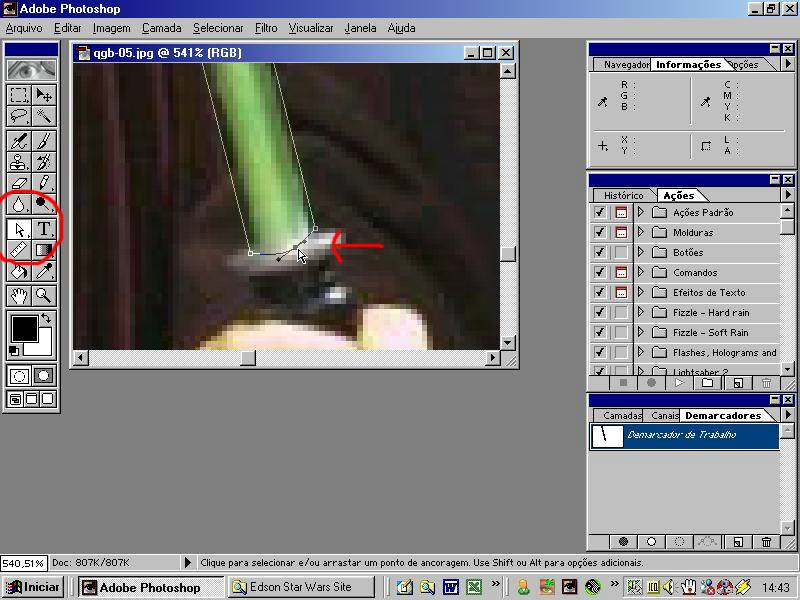Toggle the Molduras set checkbox
800x600 pixels.
point(600,232)
